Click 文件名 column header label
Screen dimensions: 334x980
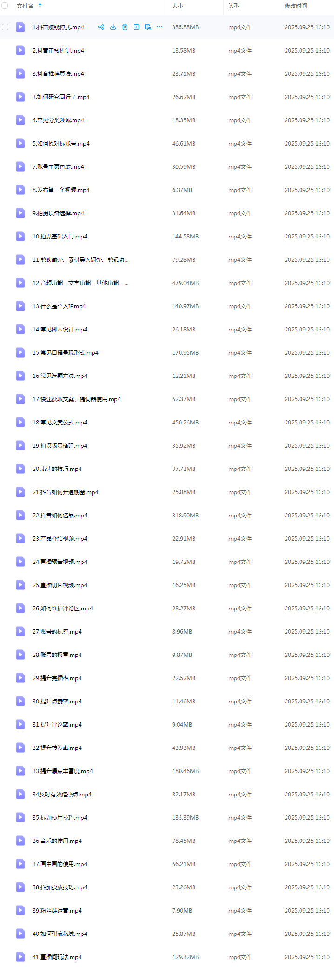(25, 6)
